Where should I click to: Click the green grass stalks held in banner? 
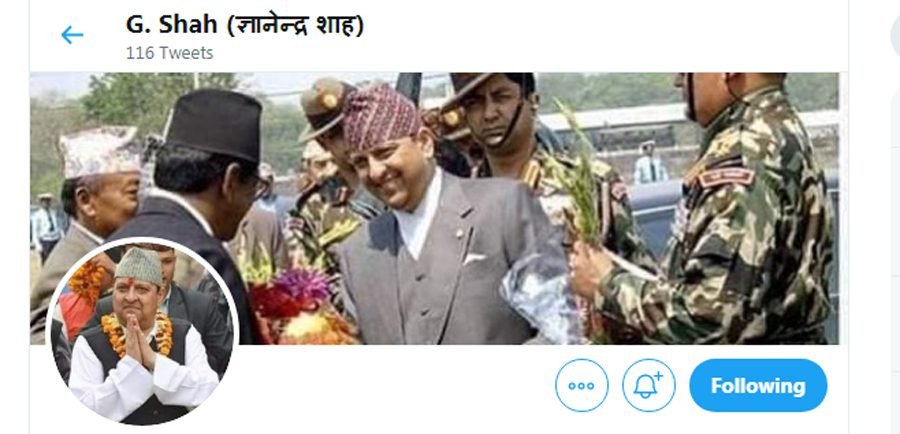click(x=580, y=172)
